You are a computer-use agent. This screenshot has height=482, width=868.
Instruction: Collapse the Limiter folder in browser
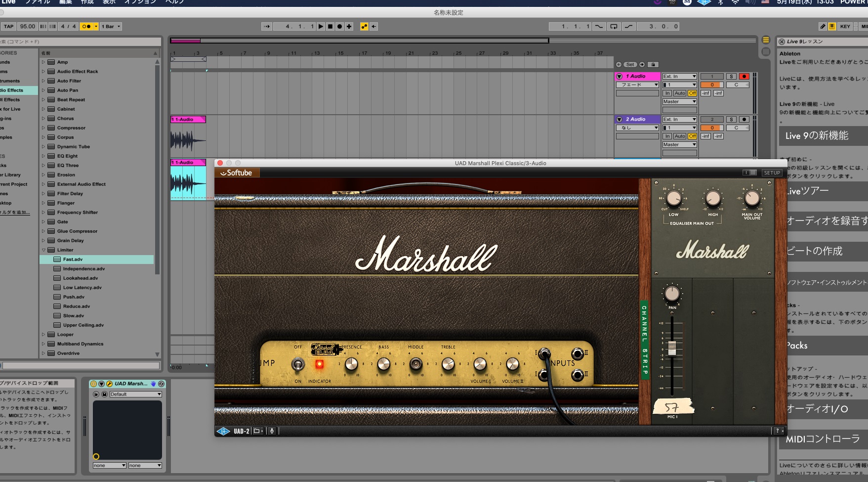coord(43,250)
